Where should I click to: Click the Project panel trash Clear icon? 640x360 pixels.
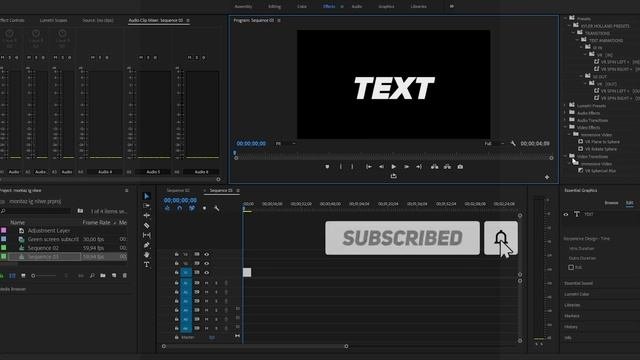[x=124, y=276]
